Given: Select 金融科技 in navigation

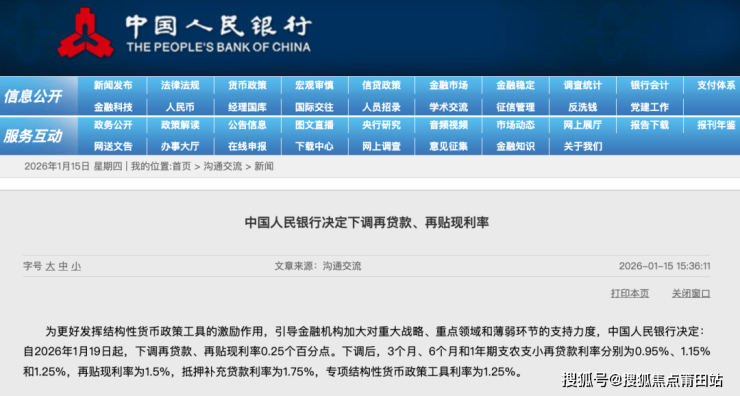Looking at the screenshot, I should click(x=113, y=107).
